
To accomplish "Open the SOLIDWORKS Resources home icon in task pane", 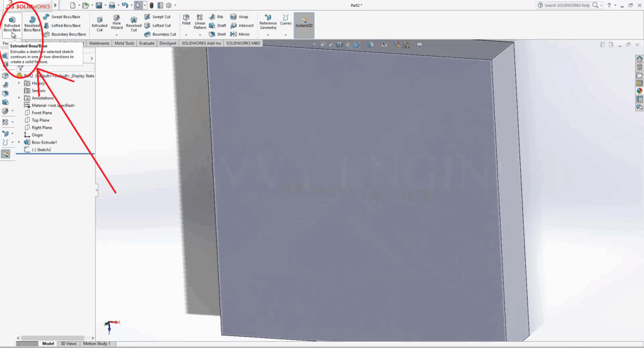I will [x=640, y=59].
